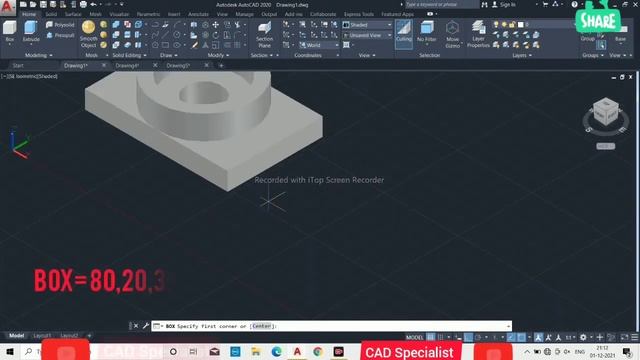The image size is (640, 360).
Task: Click the command line customize wrench icon
Action: (146, 326)
